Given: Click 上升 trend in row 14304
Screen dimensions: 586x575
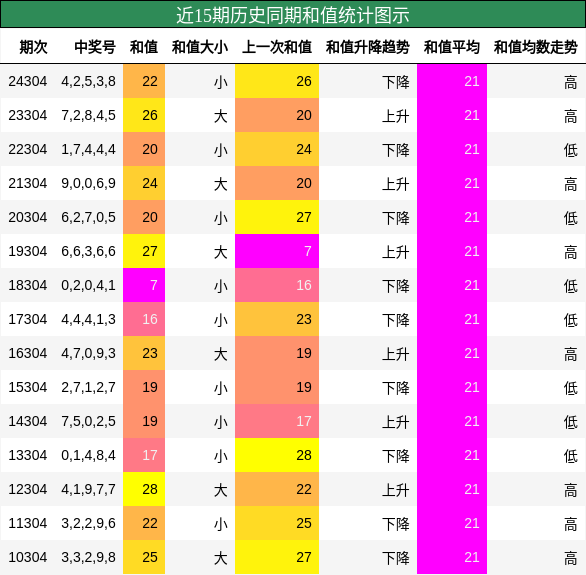Looking at the screenshot, I should tap(396, 422).
